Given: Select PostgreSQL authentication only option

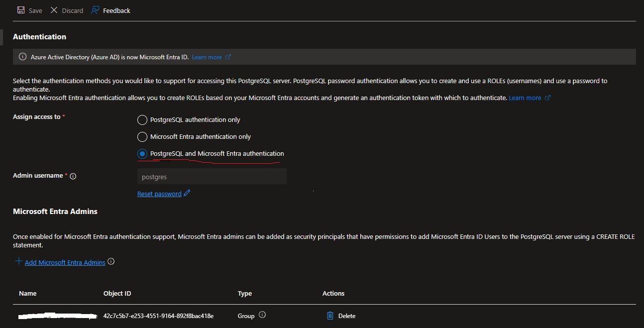Looking at the screenshot, I should pos(142,119).
